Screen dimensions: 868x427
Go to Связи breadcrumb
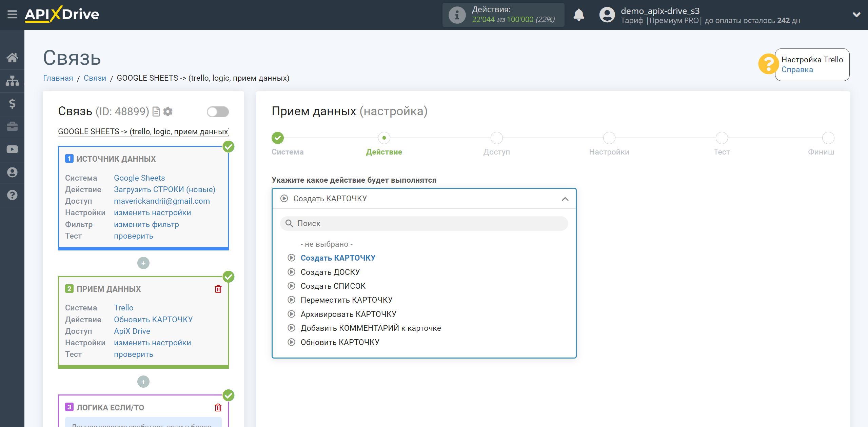click(95, 78)
